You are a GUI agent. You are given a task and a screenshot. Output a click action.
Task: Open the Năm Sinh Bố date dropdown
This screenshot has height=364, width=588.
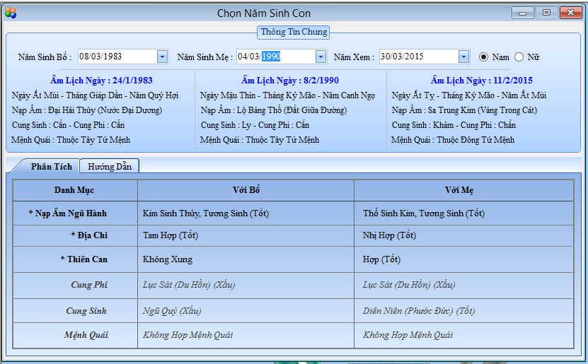coord(162,57)
